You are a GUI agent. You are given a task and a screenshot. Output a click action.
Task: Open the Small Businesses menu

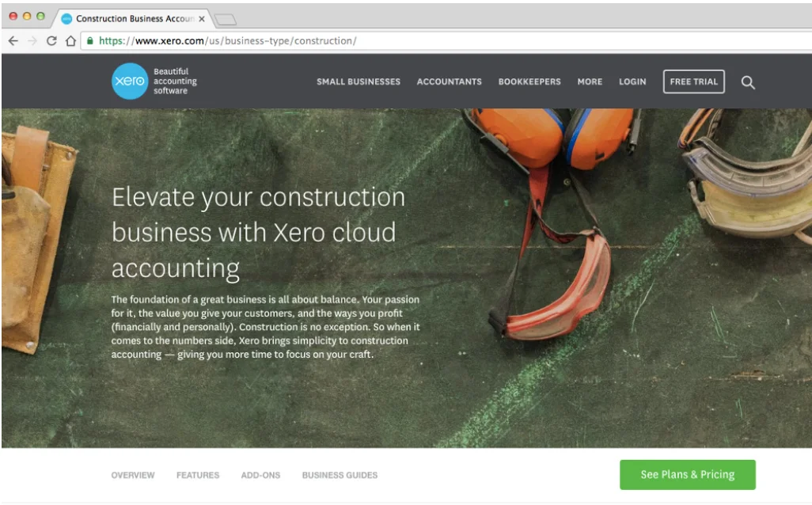359,82
